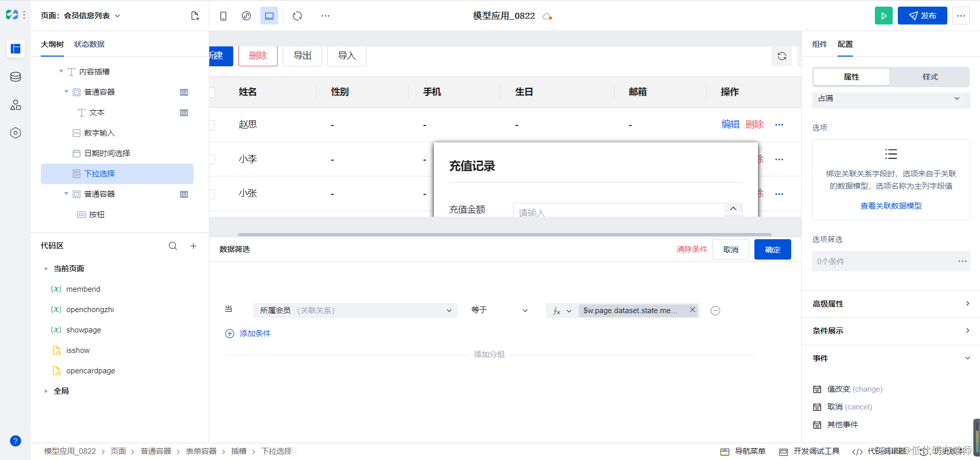Add new item in code area

[x=193, y=246]
